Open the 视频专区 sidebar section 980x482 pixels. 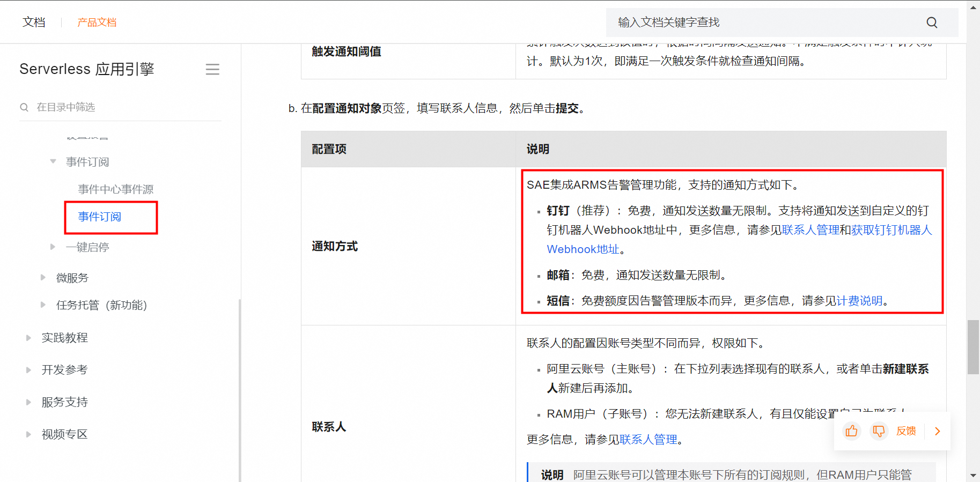tap(65, 434)
